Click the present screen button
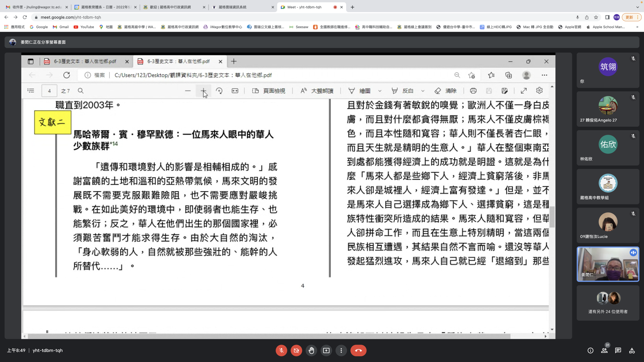This screenshot has width=644, height=362. click(326, 350)
